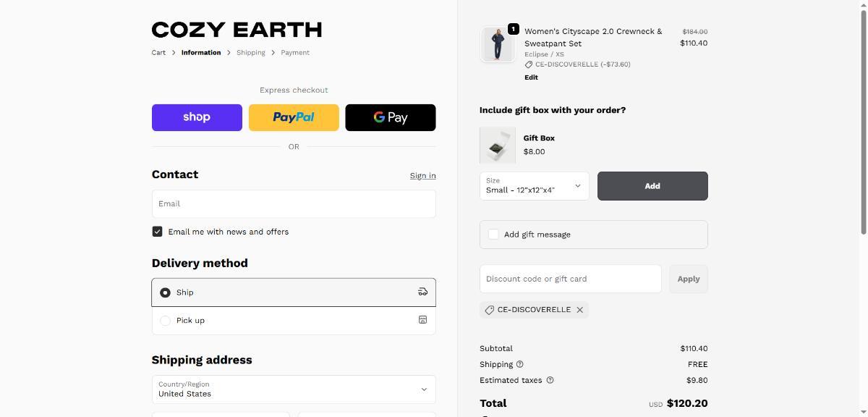Select the Ship delivery method
868x417 pixels.
click(x=166, y=292)
